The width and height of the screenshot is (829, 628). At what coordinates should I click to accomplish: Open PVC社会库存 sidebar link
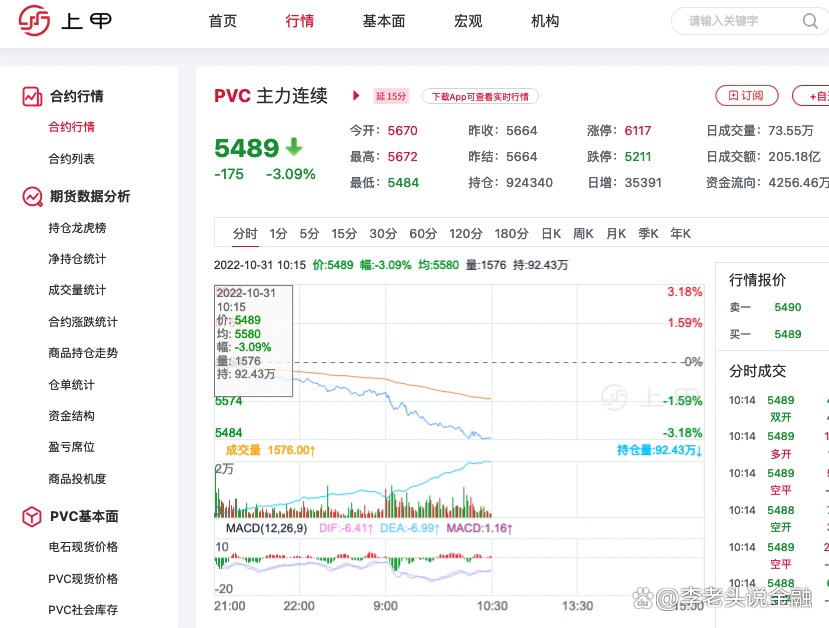pos(83,610)
